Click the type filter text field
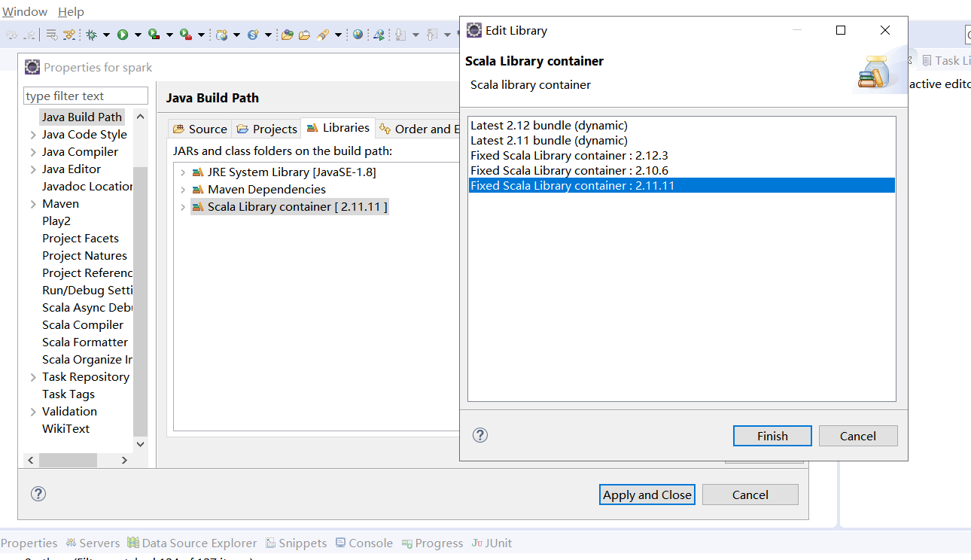The width and height of the screenshot is (971, 560). coord(86,96)
